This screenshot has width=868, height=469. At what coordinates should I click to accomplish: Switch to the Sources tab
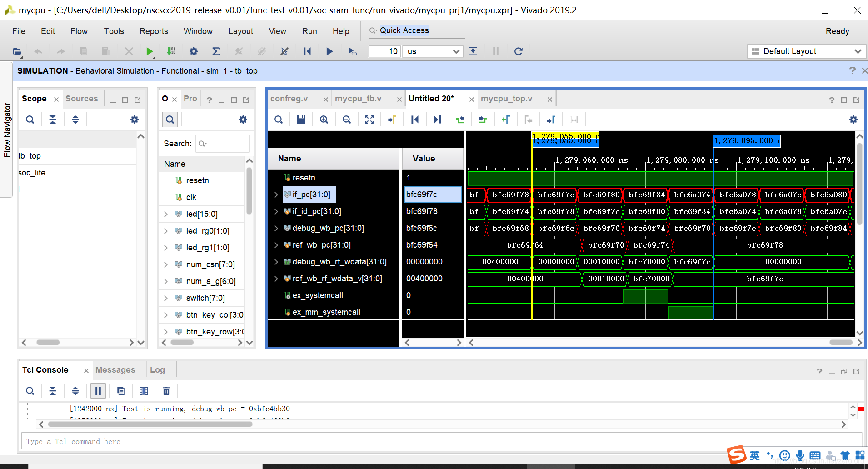pyautogui.click(x=82, y=99)
